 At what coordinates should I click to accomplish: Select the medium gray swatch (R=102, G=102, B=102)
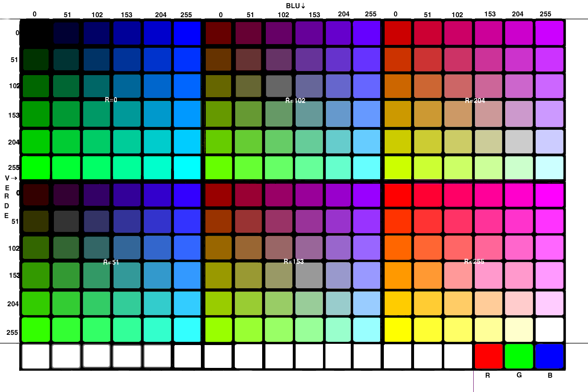pyautogui.click(x=279, y=86)
